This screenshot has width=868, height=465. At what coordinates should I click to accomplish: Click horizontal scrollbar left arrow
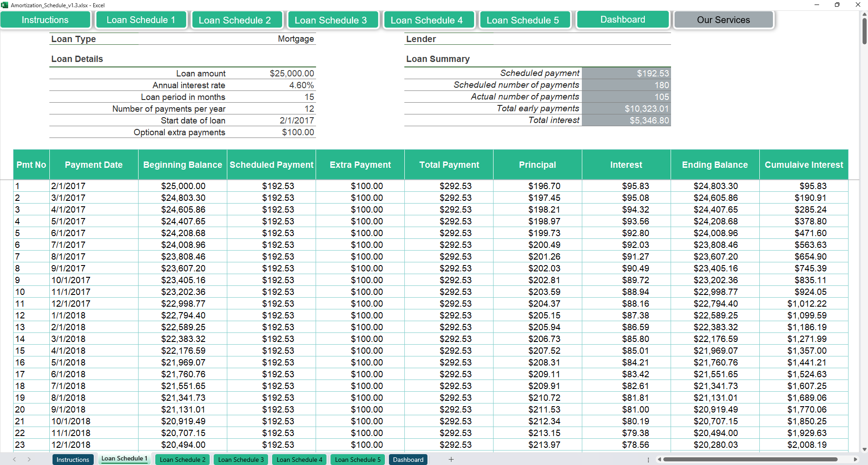coord(660,460)
